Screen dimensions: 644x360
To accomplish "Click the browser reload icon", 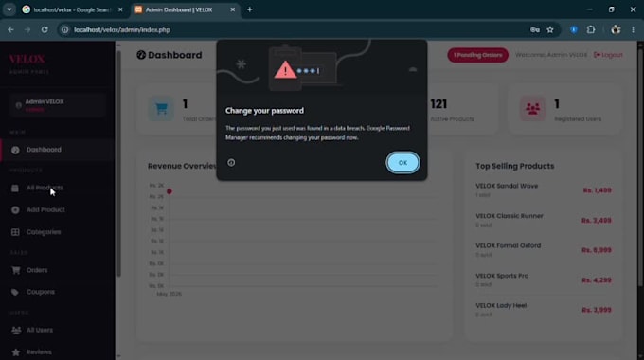I will click(x=45, y=30).
